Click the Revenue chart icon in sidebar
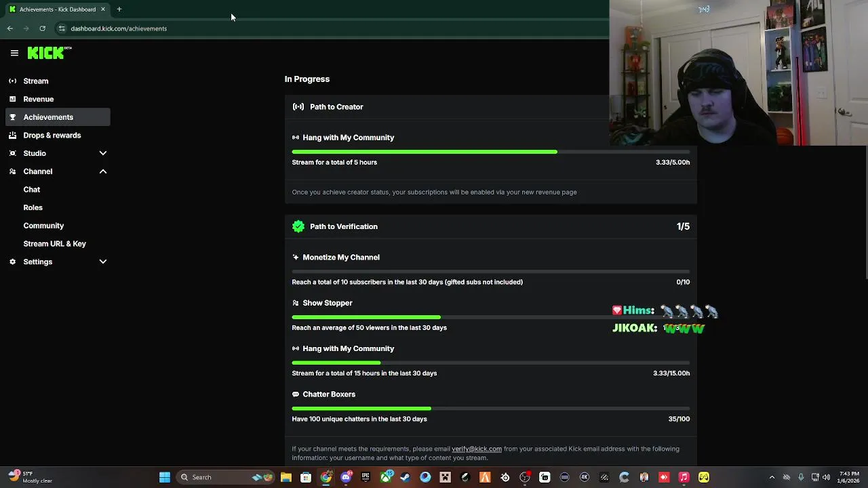 tap(12, 99)
